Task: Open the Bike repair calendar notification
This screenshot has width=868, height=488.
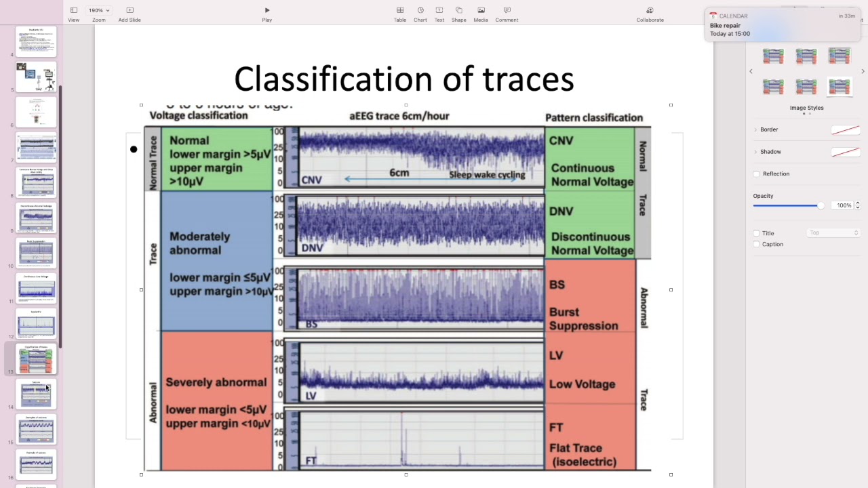Action: tap(783, 25)
